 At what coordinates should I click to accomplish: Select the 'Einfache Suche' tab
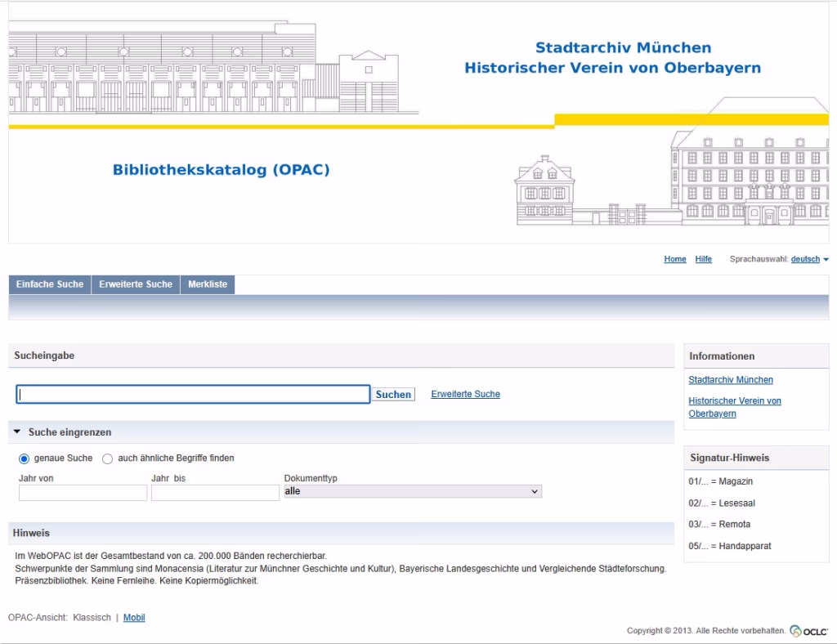pos(50,284)
